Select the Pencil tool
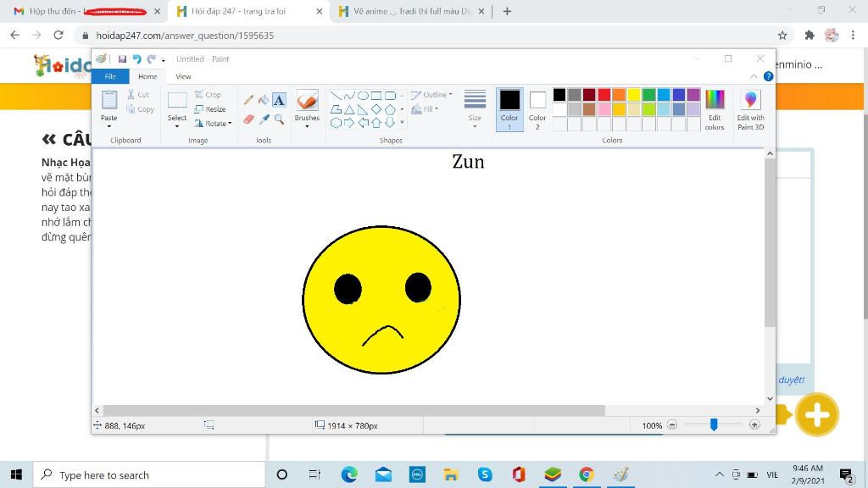 coord(248,100)
